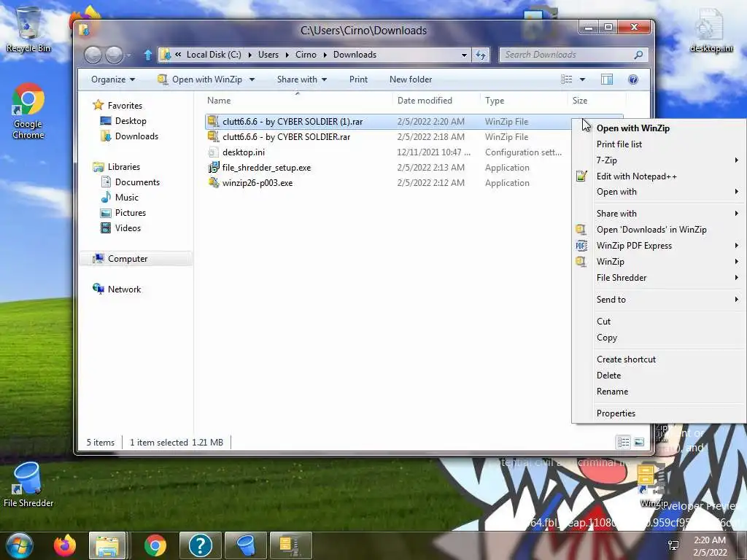This screenshot has height=560, width=747.
Task: Toggle the preview pane button
Action: point(606,79)
